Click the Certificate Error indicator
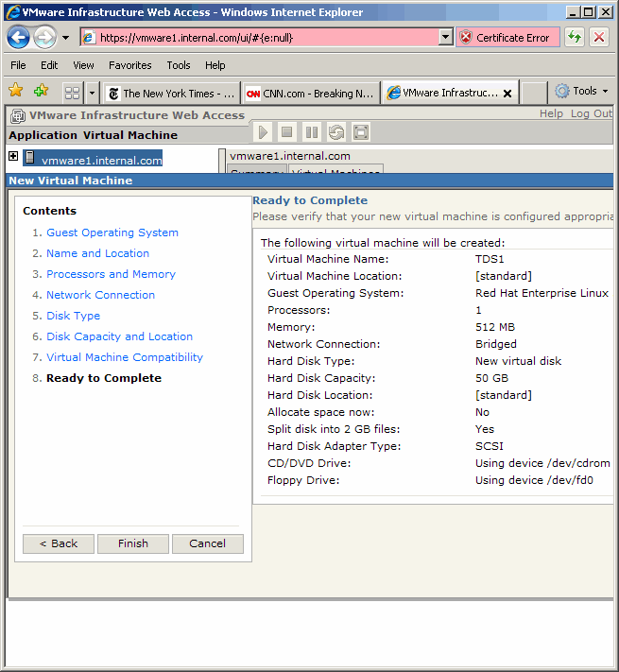This screenshot has height=672, width=619. click(x=507, y=38)
